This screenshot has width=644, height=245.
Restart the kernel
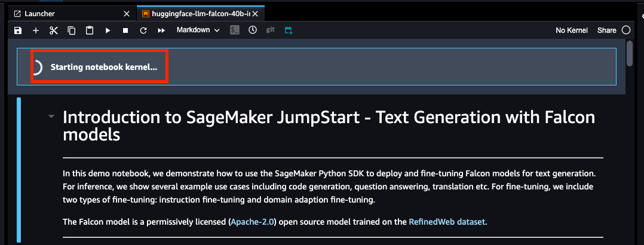tap(143, 30)
